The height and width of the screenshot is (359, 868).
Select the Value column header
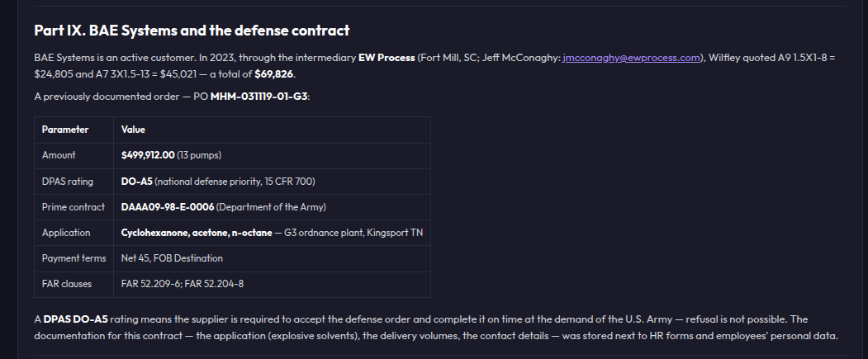(x=272, y=130)
